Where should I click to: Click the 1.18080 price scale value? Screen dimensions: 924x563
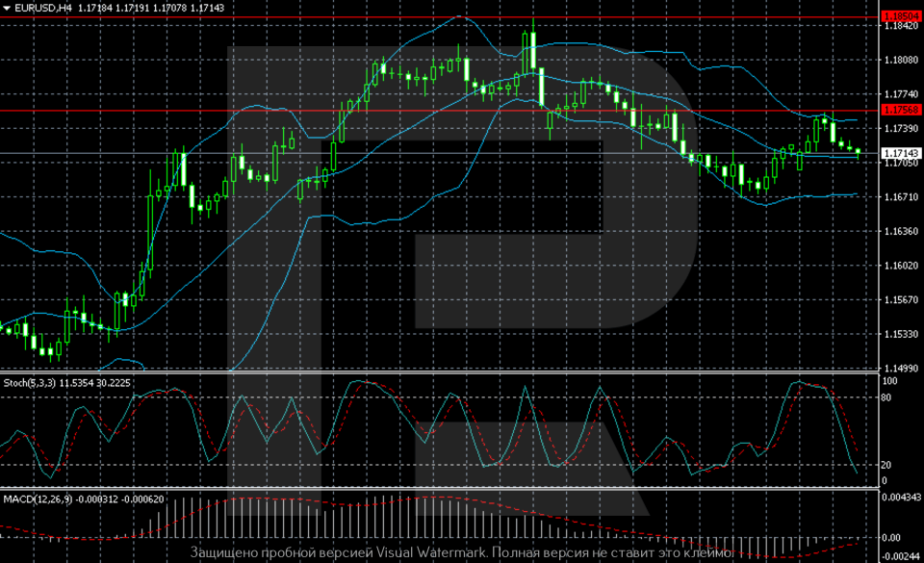tap(901, 60)
